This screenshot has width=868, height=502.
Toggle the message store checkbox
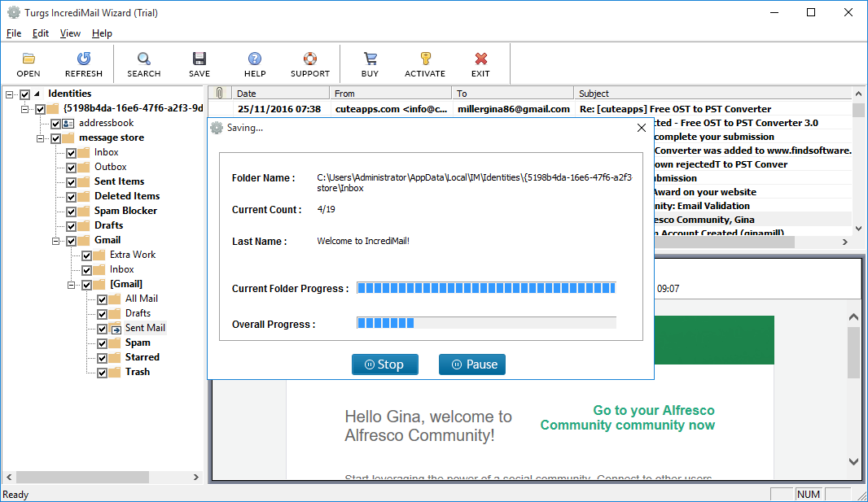(56, 138)
